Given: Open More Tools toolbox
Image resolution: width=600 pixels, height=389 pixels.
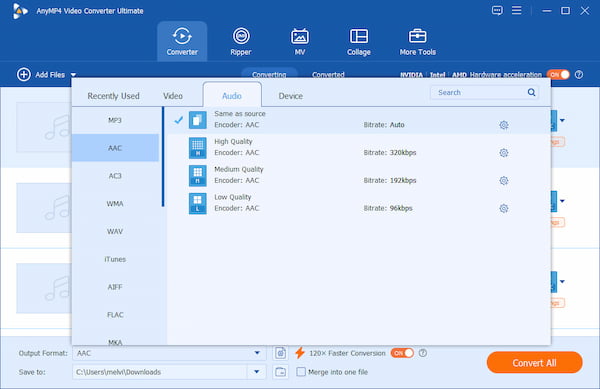Looking at the screenshot, I should pyautogui.click(x=417, y=41).
